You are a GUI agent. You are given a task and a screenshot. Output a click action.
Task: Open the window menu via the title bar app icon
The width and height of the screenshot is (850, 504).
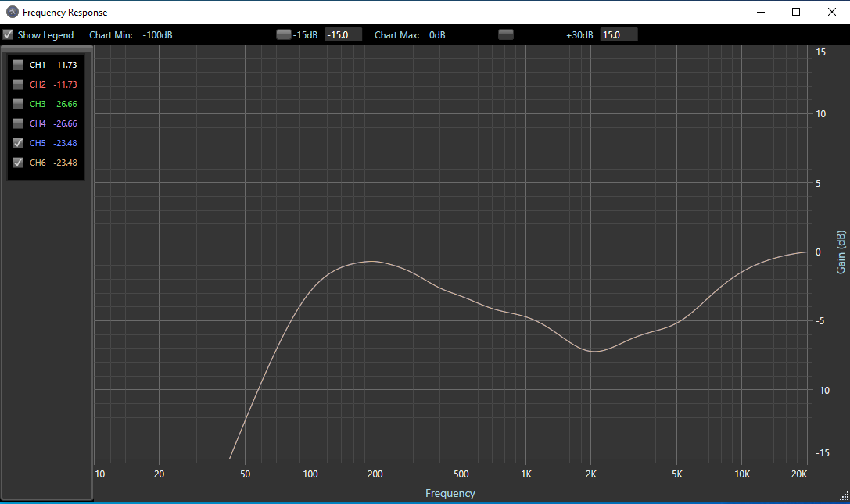click(x=12, y=12)
